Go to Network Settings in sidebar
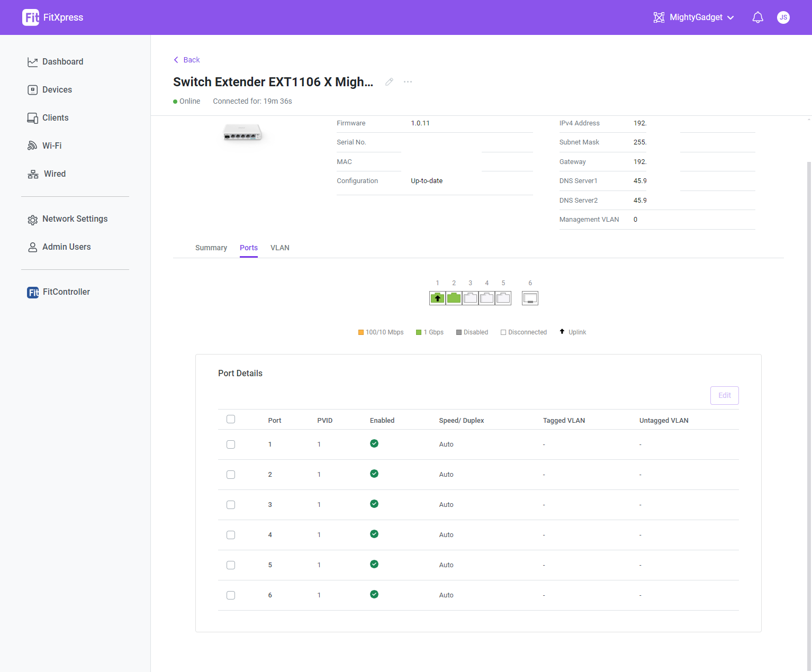 [x=75, y=219]
